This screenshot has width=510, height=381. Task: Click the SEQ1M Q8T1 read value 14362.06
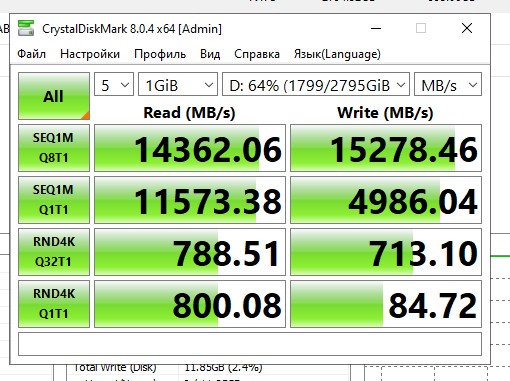(190, 148)
